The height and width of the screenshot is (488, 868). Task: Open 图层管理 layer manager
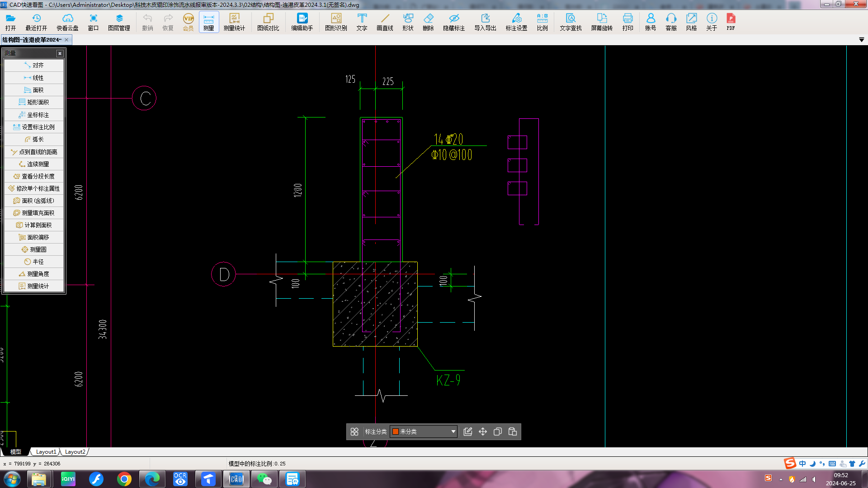pyautogui.click(x=119, y=22)
